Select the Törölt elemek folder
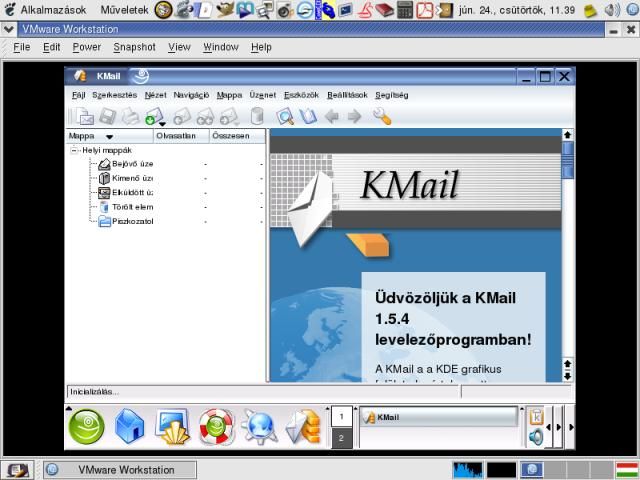 click(x=132, y=207)
